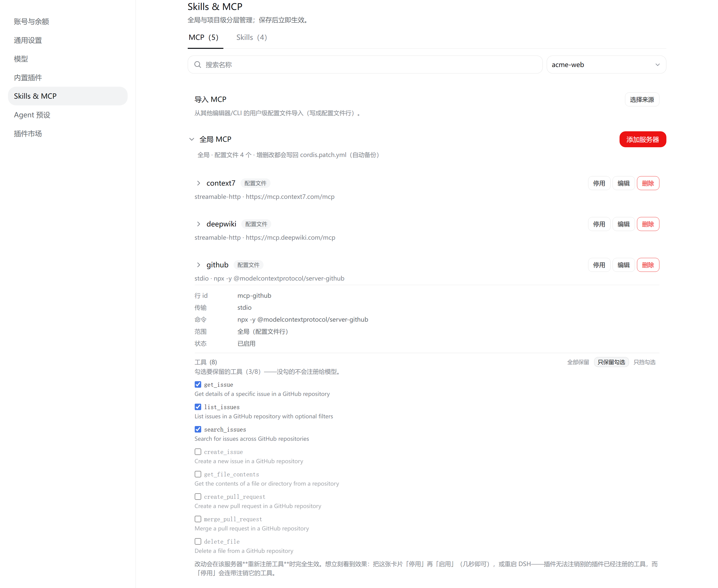Expand the deepwiki server row
718x588 pixels.
(x=198, y=224)
